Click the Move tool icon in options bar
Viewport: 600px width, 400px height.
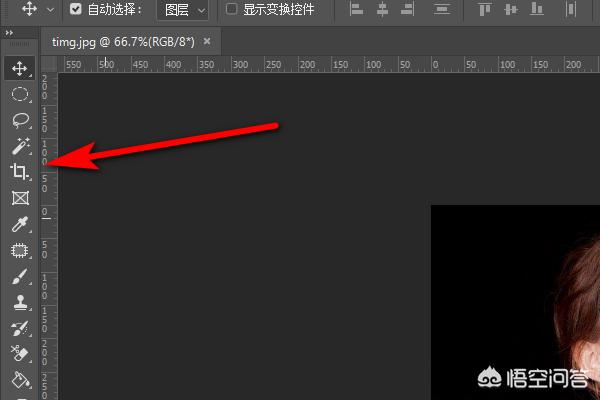(x=29, y=9)
